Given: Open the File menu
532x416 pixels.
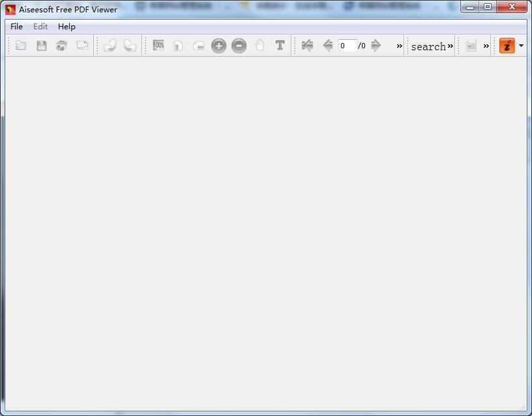Looking at the screenshot, I should tap(17, 27).
